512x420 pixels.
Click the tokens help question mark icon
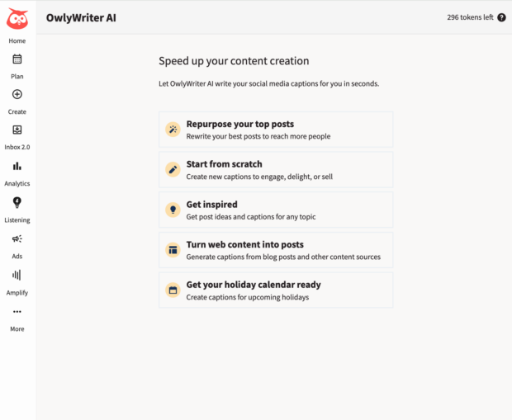(501, 17)
